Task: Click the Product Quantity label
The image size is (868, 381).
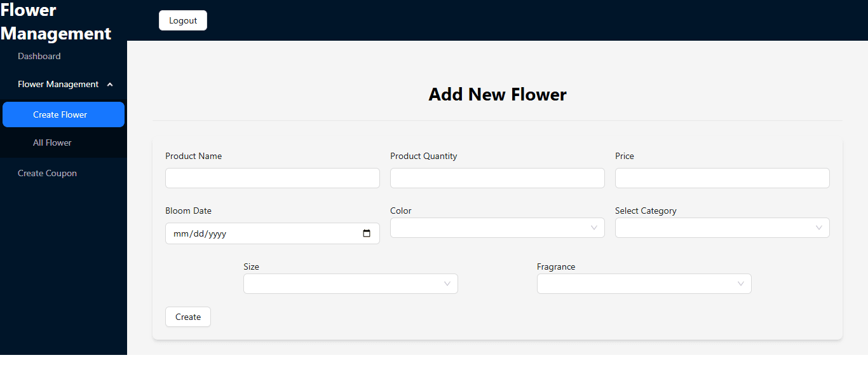Action: (x=424, y=156)
